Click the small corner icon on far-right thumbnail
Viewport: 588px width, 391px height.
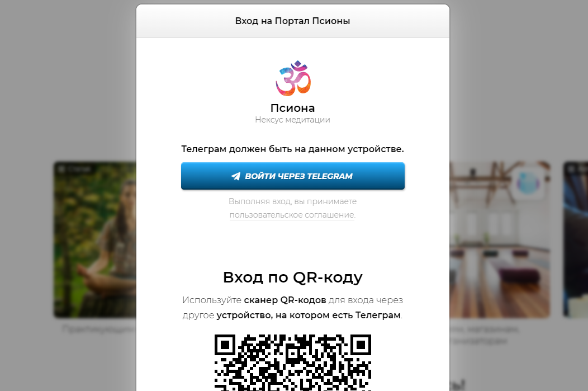[571, 169]
